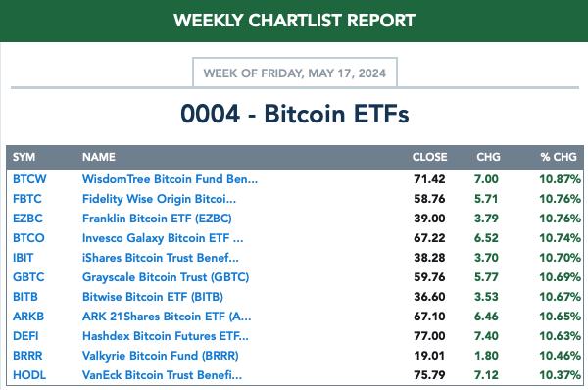
Task: Click the EZBC ticker symbol
Action: (27, 219)
